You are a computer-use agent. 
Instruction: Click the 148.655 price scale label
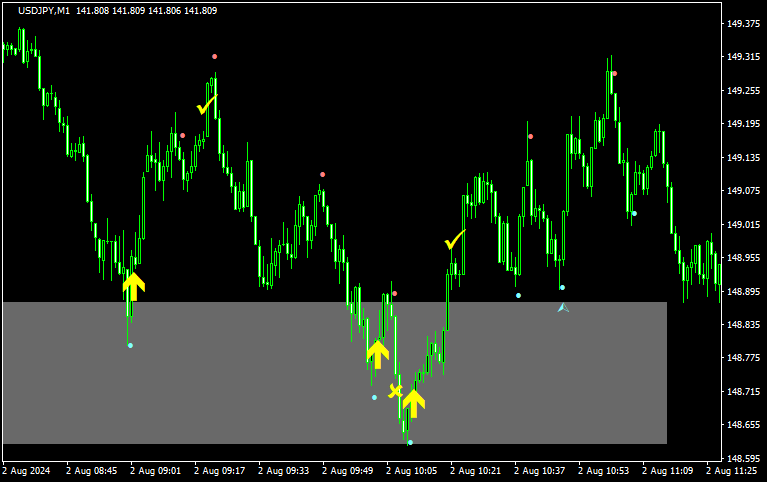[x=743, y=424]
